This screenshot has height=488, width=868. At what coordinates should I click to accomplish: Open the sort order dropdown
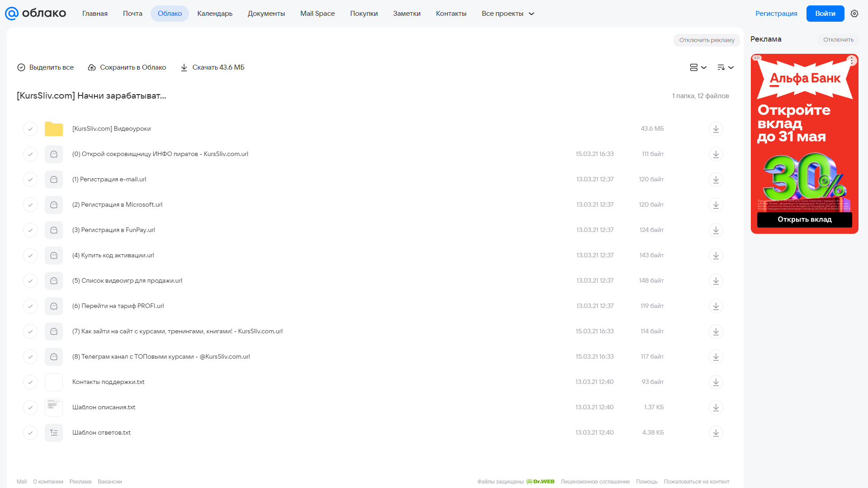(x=725, y=67)
